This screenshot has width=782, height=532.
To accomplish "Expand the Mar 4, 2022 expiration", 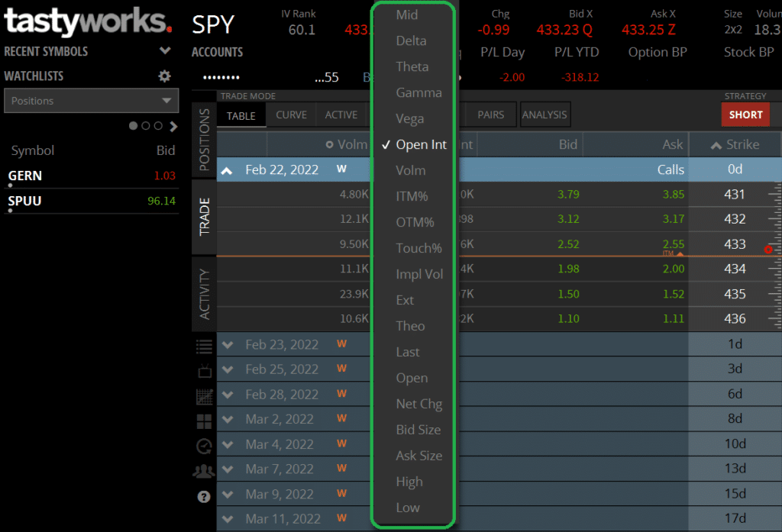I will pos(228,444).
